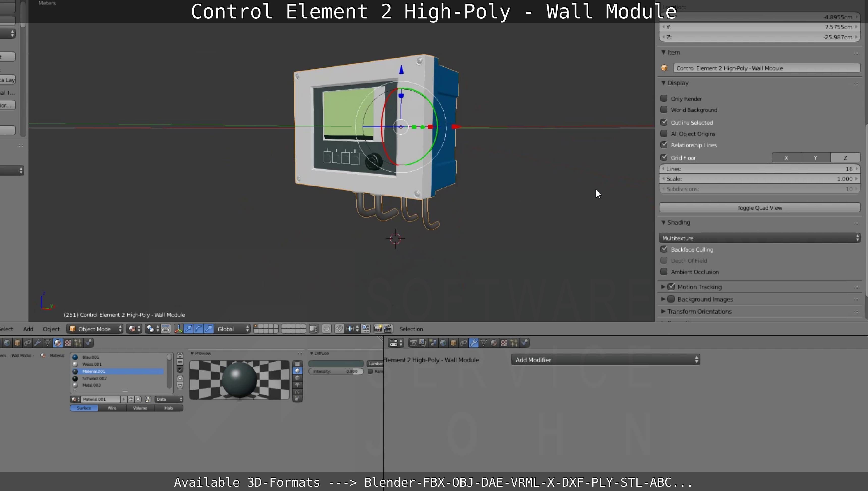Screen dimensions: 868x491
Task: Uncheck Outline Selected
Action: click(664, 122)
